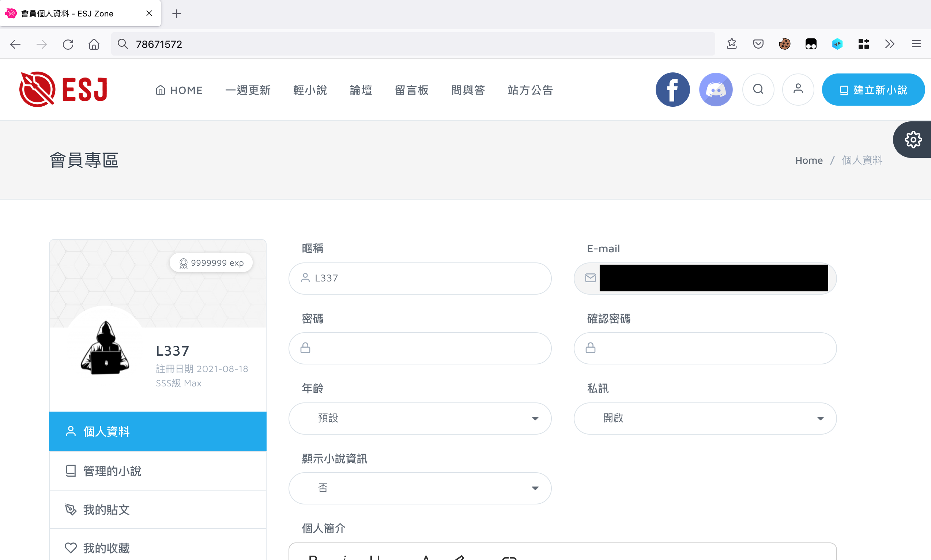Open 論壇 nav item

click(x=361, y=90)
